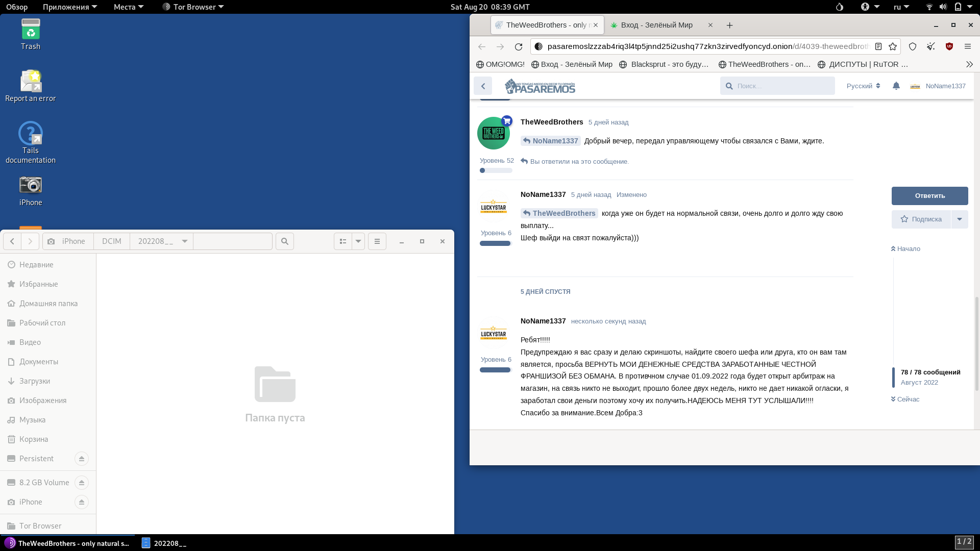Toggle reader view icon in address bar
980x551 pixels.
(878, 46)
